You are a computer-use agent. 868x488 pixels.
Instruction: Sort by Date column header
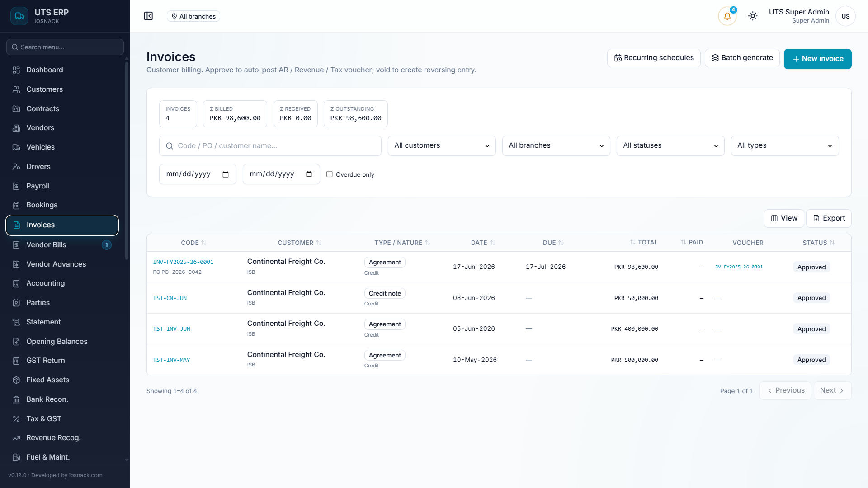[x=483, y=243]
